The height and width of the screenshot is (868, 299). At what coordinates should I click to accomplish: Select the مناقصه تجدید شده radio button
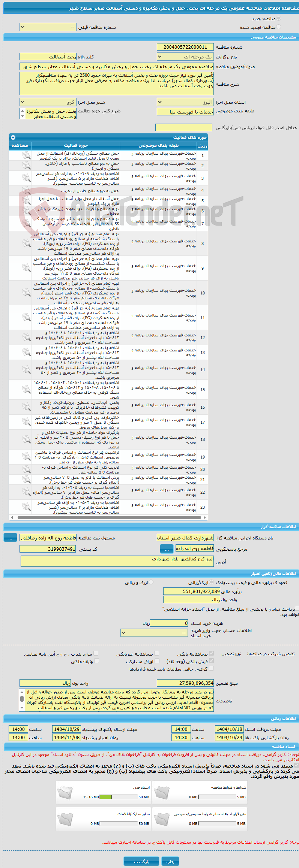point(278,27)
